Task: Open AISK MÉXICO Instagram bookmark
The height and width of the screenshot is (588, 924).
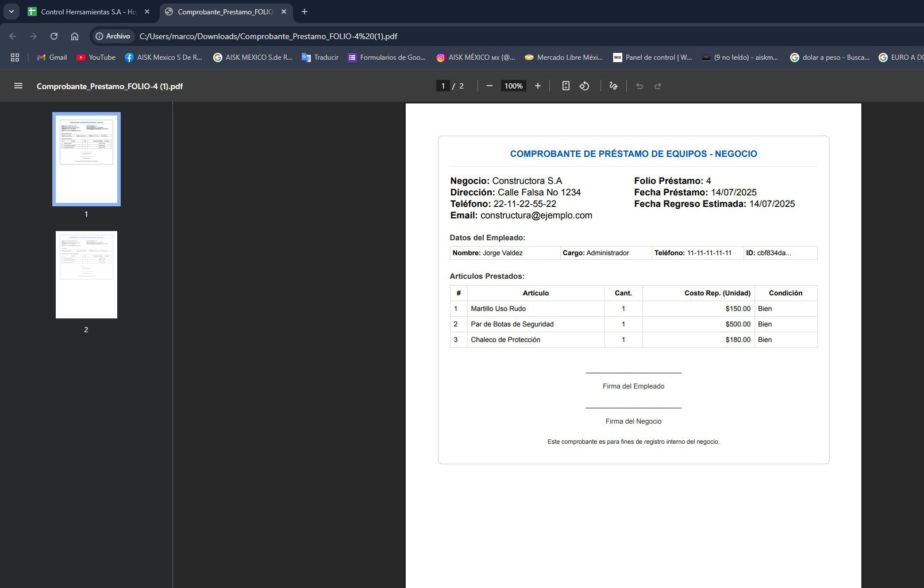Action: pyautogui.click(x=476, y=57)
